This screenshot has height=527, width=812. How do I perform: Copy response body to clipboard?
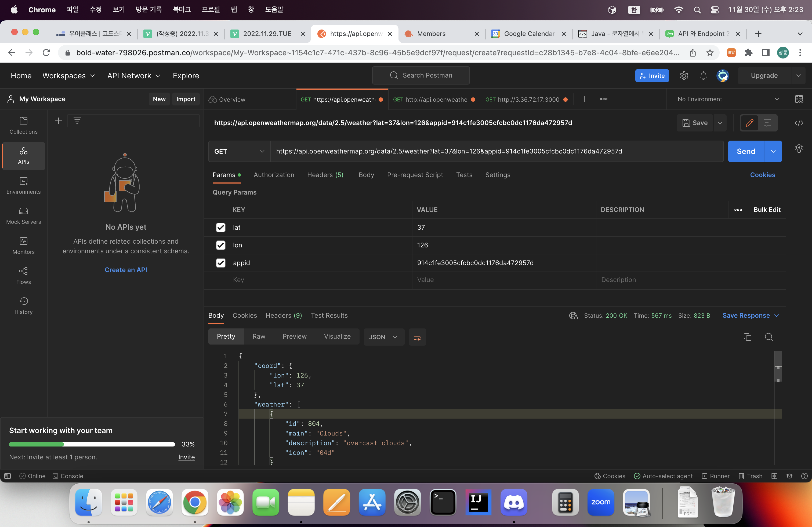pyautogui.click(x=748, y=337)
